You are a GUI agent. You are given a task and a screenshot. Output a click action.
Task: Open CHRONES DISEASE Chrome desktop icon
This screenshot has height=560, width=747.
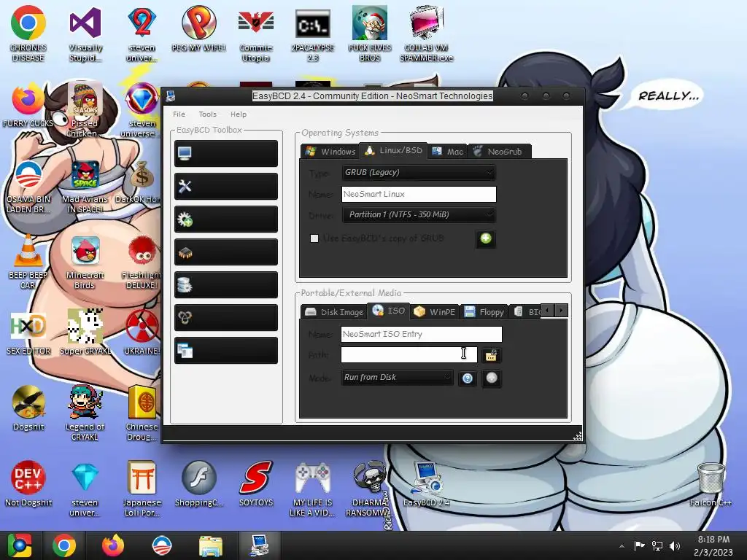[28, 34]
